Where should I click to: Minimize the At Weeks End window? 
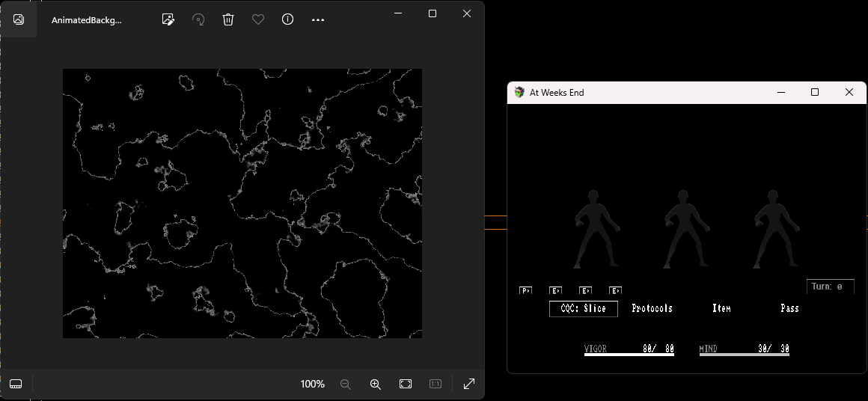(781, 92)
